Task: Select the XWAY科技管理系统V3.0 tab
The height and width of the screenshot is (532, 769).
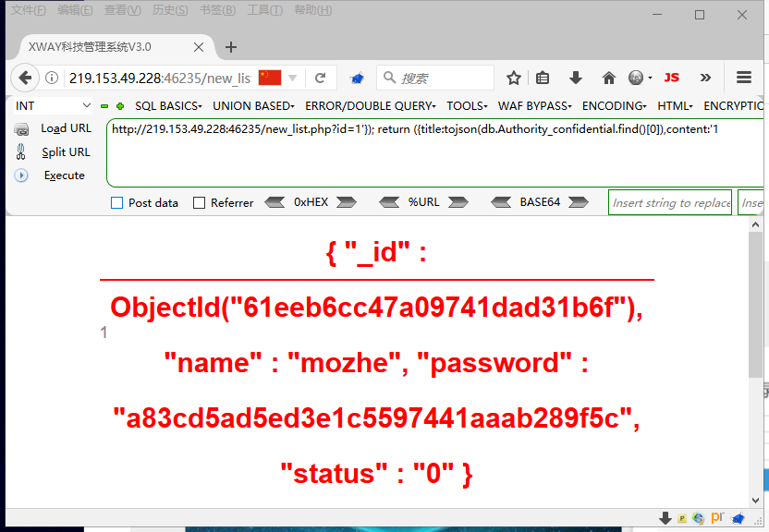Action: click(116, 47)
